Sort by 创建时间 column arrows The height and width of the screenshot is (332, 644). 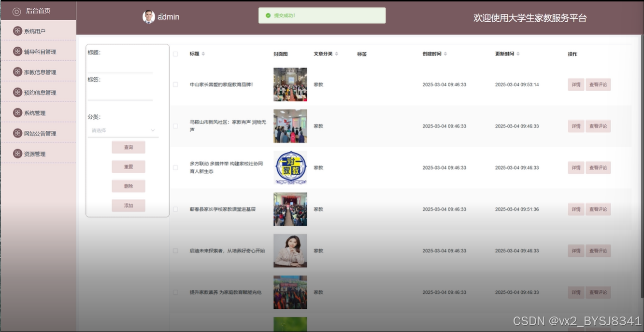pos(445,54)
